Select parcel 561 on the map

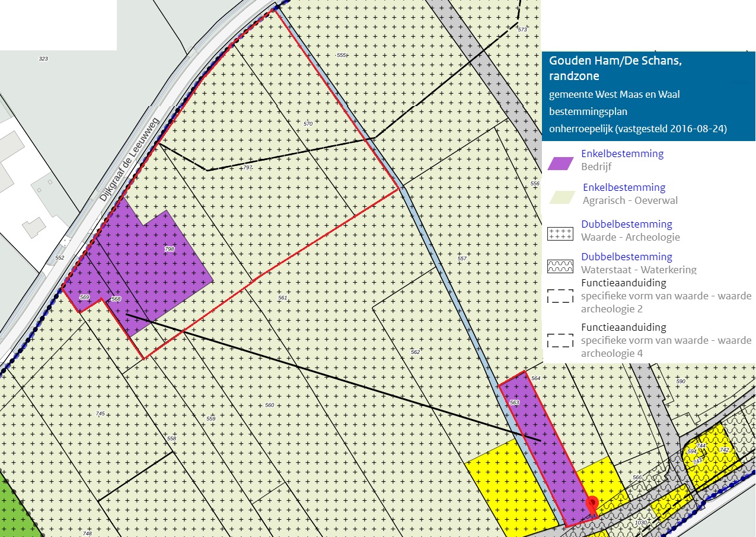(x=282, y=298)
